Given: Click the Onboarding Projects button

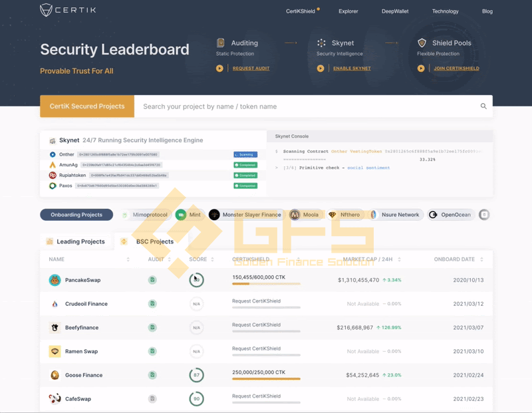Looking at the screenshot, I should pyautogui.click(x=76, y=215).
